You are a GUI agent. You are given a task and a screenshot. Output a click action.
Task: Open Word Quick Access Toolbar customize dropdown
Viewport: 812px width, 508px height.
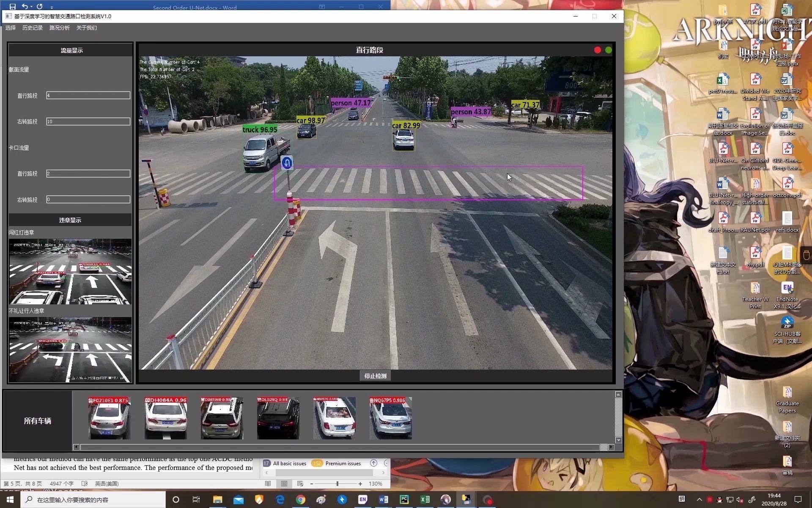pos(52,7)
